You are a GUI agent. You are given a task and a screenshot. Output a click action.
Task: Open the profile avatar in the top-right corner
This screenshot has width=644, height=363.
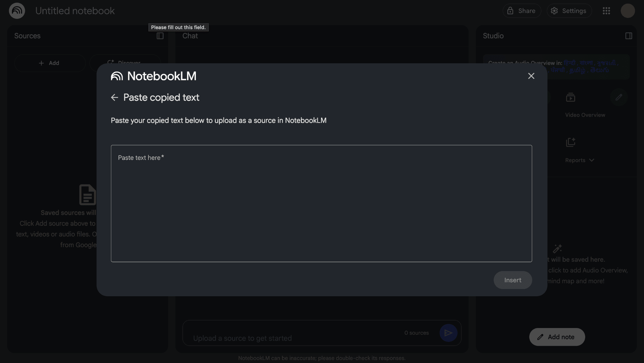(x=628, y=10)
